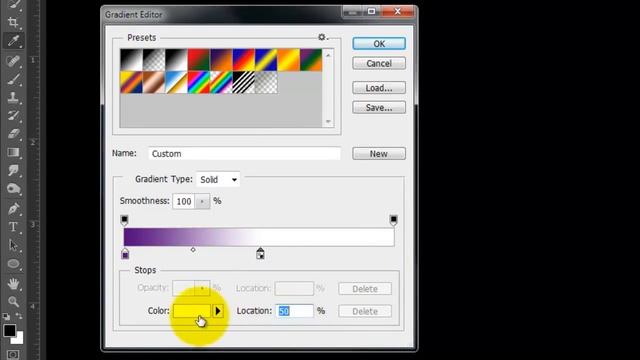
Task: Click the Smoothness value field
Action: [184, 201]
